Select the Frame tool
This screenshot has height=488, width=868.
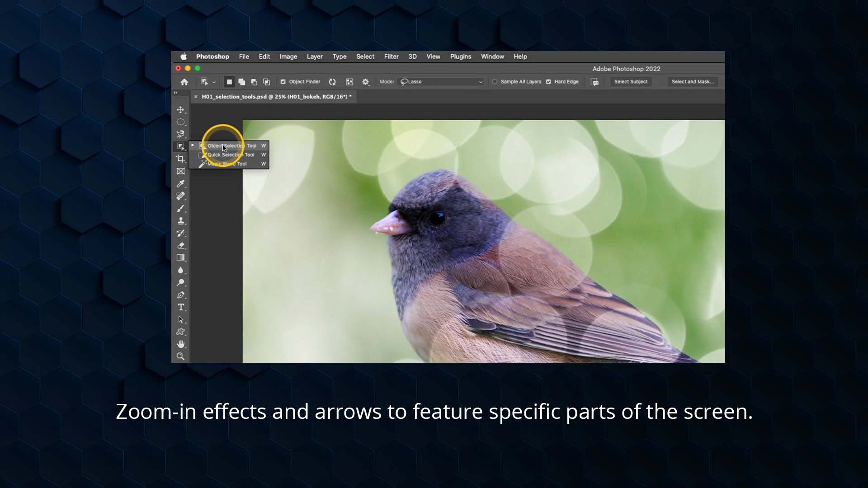pyautogui.click(x=181, y=171)
